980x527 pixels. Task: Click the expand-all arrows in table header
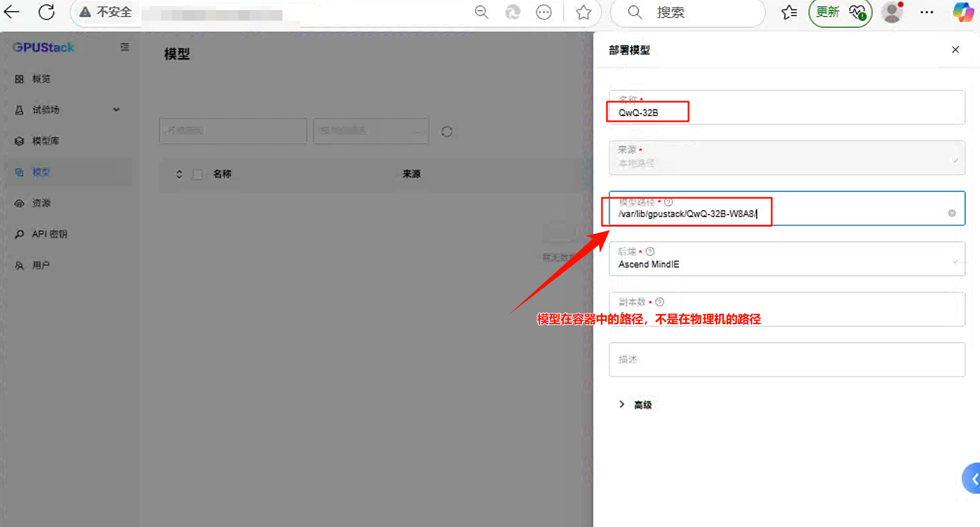(179, 174)
